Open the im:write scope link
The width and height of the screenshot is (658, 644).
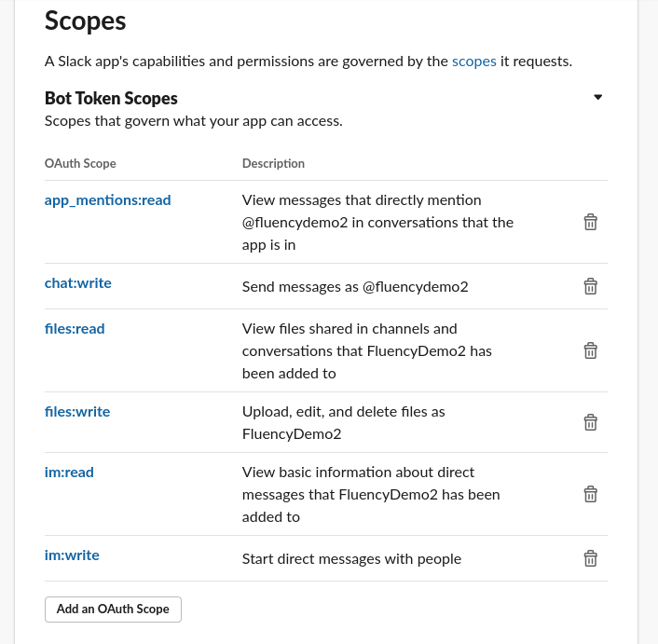click(x=72, y=555)
